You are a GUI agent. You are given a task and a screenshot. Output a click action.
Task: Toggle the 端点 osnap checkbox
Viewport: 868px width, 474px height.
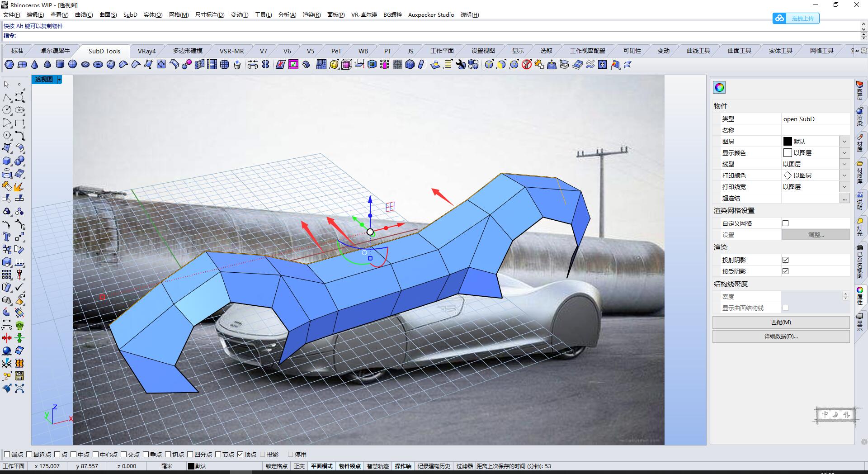(x=7, y=455)
